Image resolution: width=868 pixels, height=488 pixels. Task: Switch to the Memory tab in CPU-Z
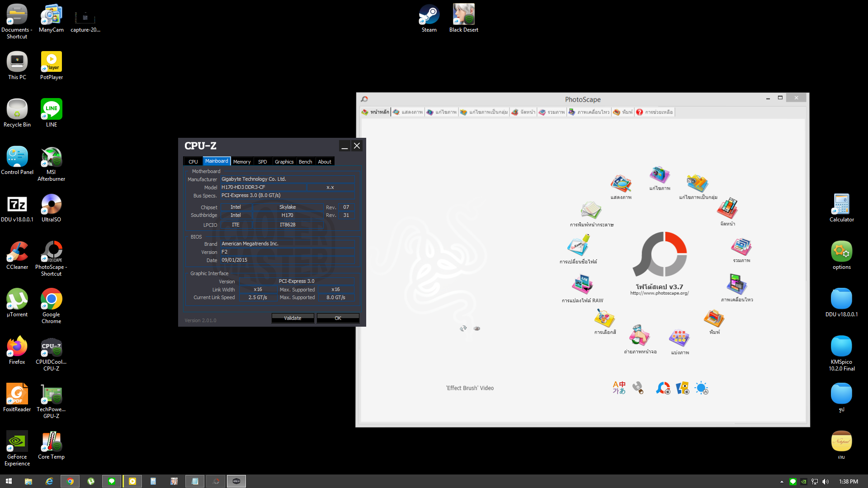(242, 162)
